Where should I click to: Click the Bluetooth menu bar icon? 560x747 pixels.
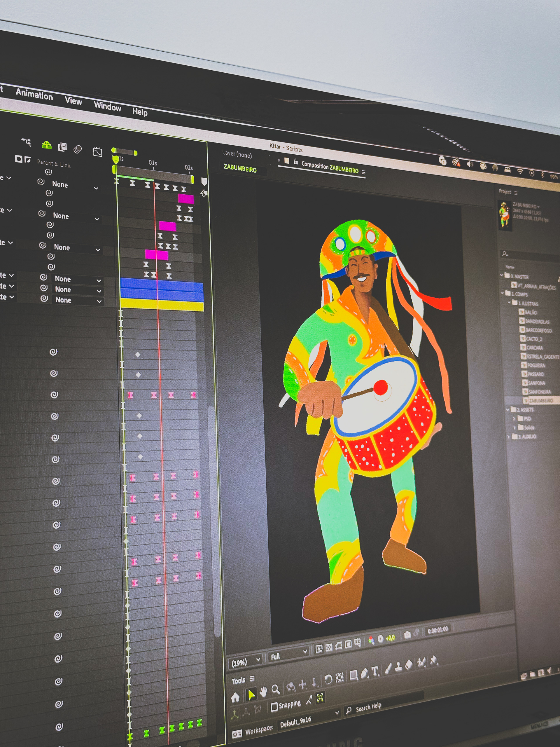[x=542, y=174]
